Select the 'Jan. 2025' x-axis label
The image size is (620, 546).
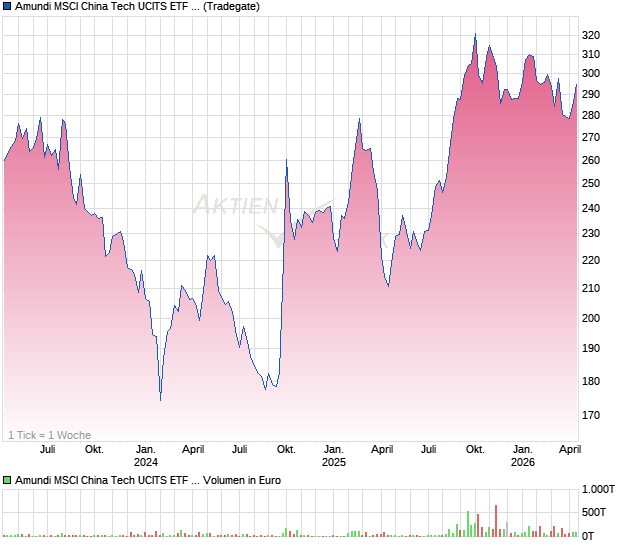[x=333, y=456]
